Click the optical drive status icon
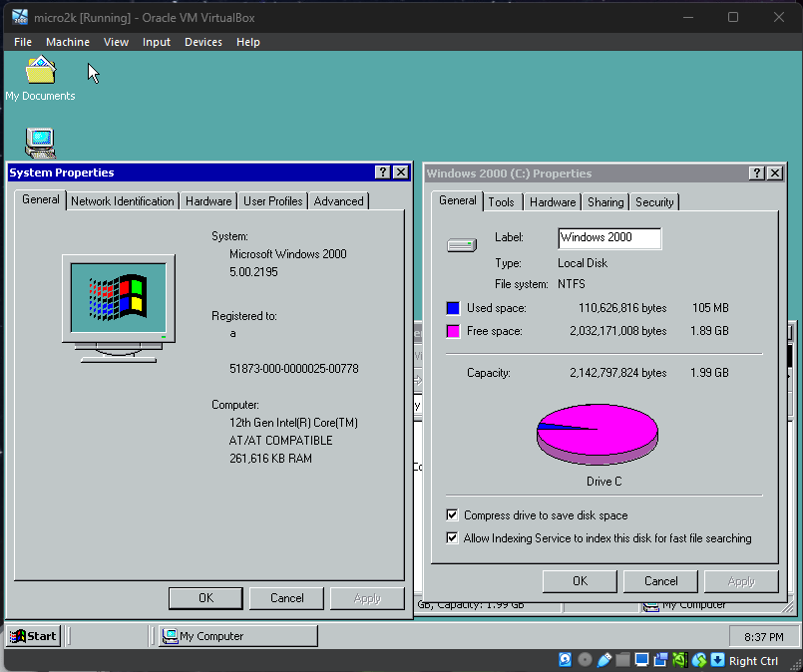This screenshot has height=672, width=803. pyautogui.click(x=585, y=660)
